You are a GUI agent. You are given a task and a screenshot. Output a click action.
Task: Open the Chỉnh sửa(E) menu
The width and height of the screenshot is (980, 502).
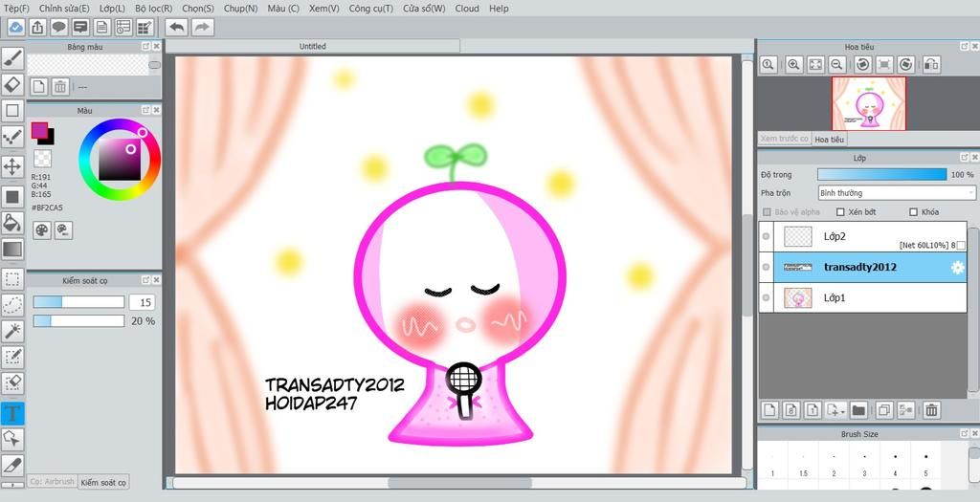click(64, 8)
